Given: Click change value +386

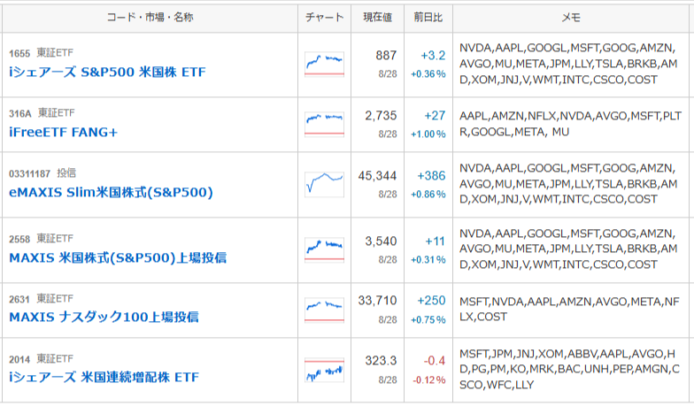Looking at the screenshot, I should 431,176.
